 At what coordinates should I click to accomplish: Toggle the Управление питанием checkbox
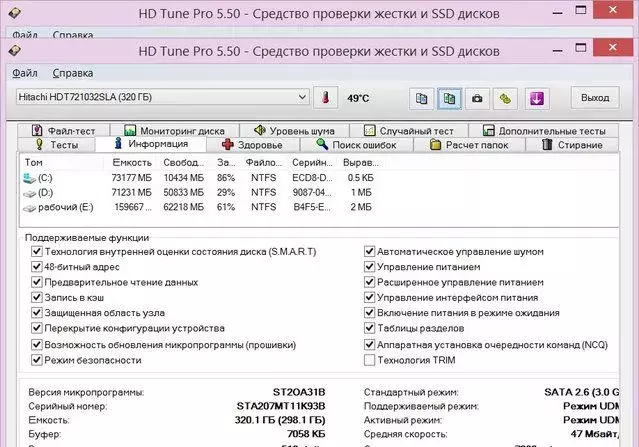point(369,267)
